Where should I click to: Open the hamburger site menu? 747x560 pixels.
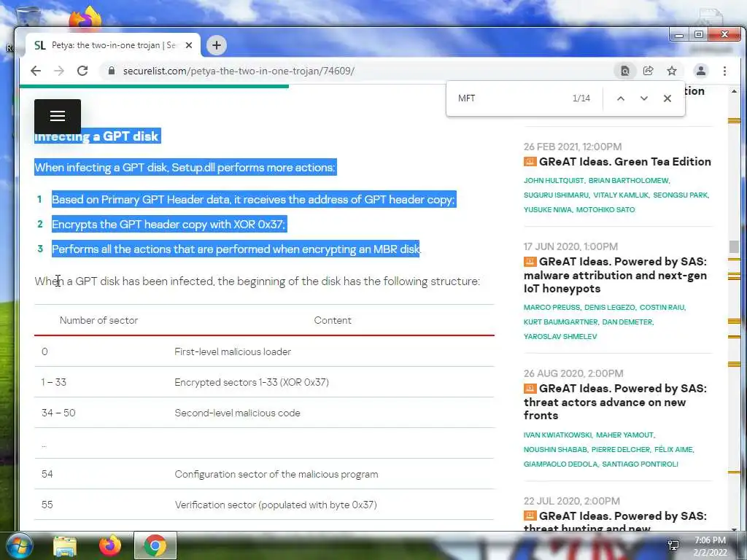click(58, 116)
